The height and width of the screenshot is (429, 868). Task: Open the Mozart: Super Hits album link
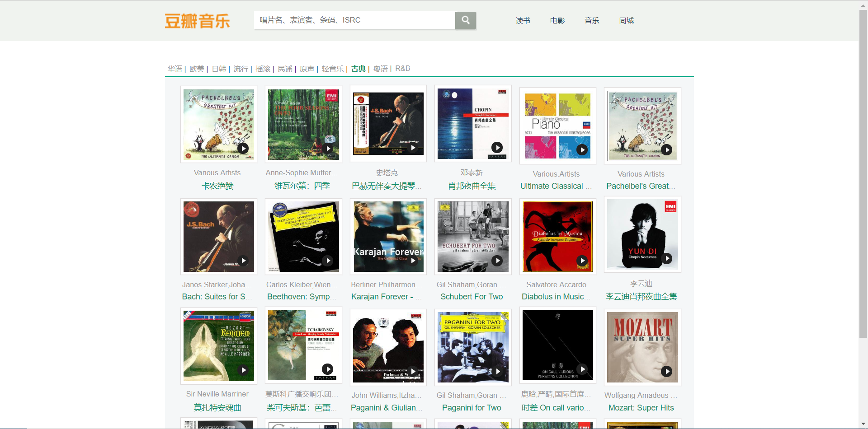tap(642, 408)
